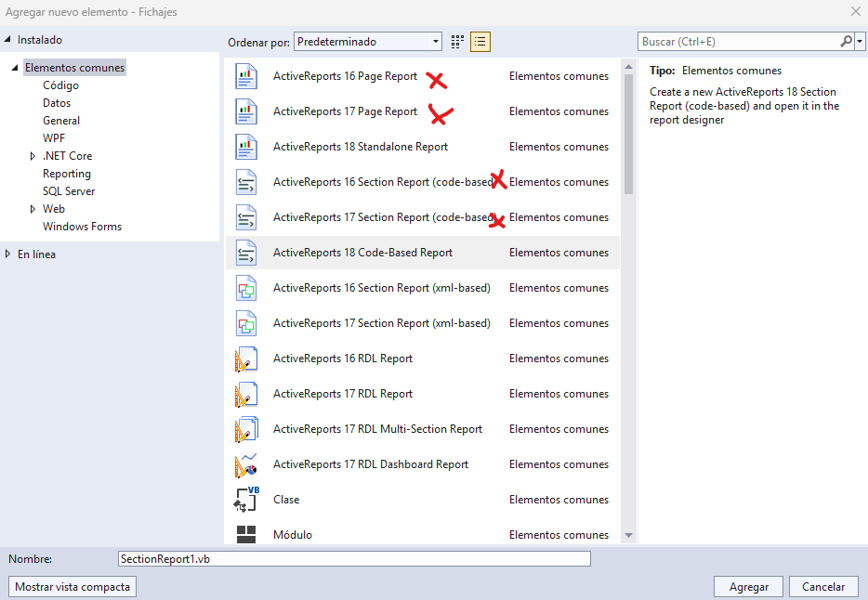The height and width of the screenshot is (600, 868).
Task: Switch to medium icons list view
Action: [480, 42]
